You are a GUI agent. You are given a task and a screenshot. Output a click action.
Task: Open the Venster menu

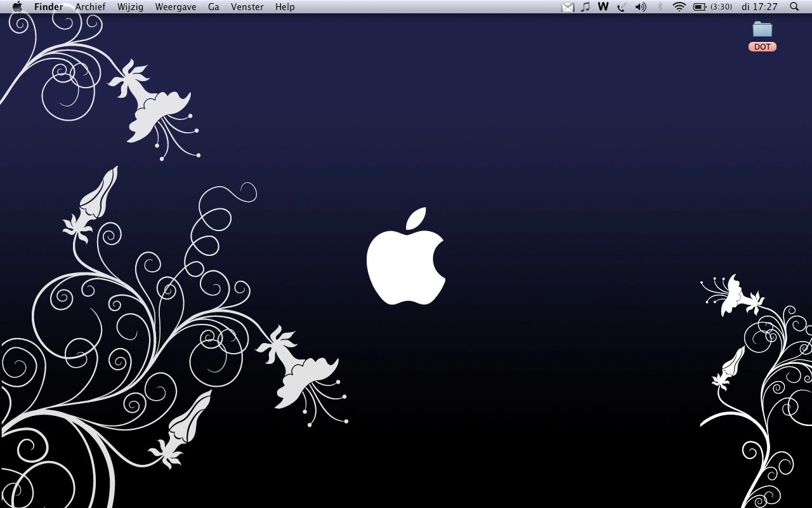247,6
